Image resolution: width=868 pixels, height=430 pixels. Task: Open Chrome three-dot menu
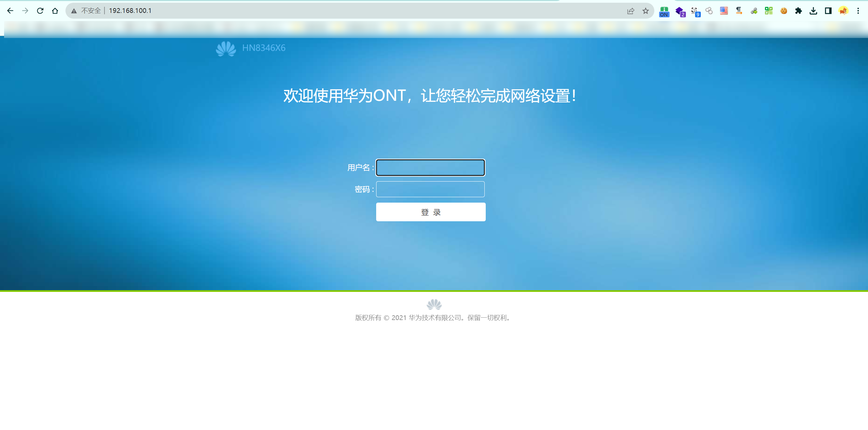click(x=858, y=11)
